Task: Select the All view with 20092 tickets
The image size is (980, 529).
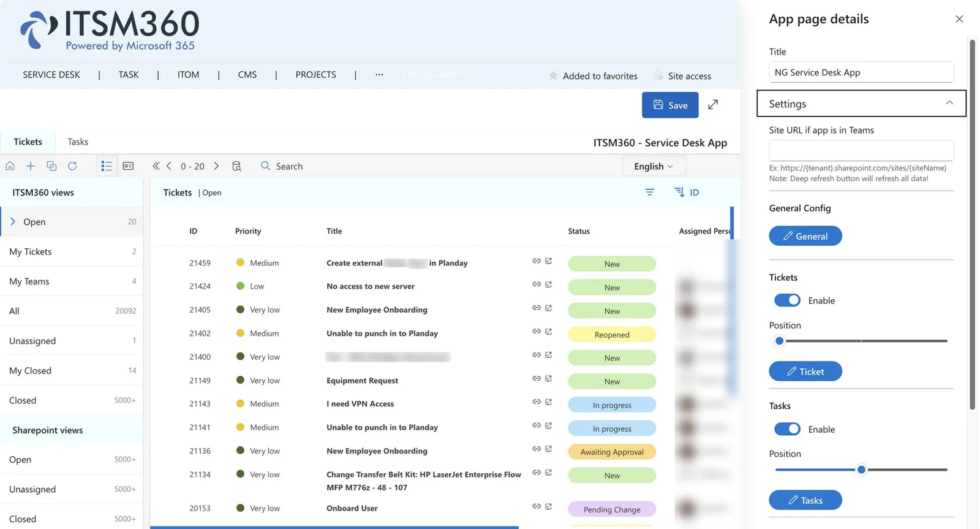Action: (x=72, y=311)
